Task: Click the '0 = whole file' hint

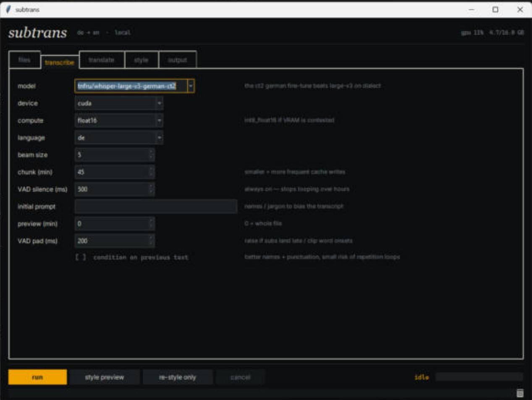Action: [x=263, y=224]
